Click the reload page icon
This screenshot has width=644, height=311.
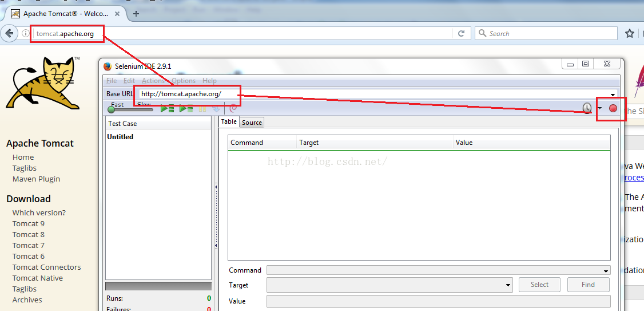tap(461, 33)
